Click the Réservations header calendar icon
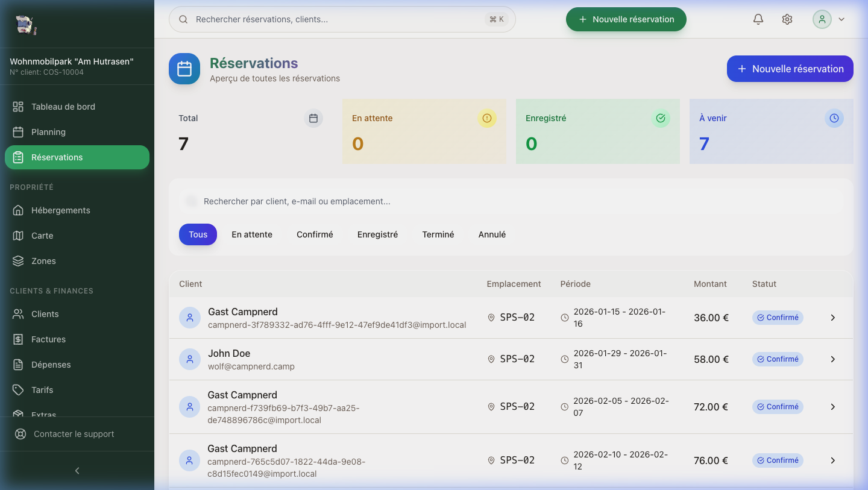Image resolution: width=868 pixels, height=490 pixels. pos(184,69)
